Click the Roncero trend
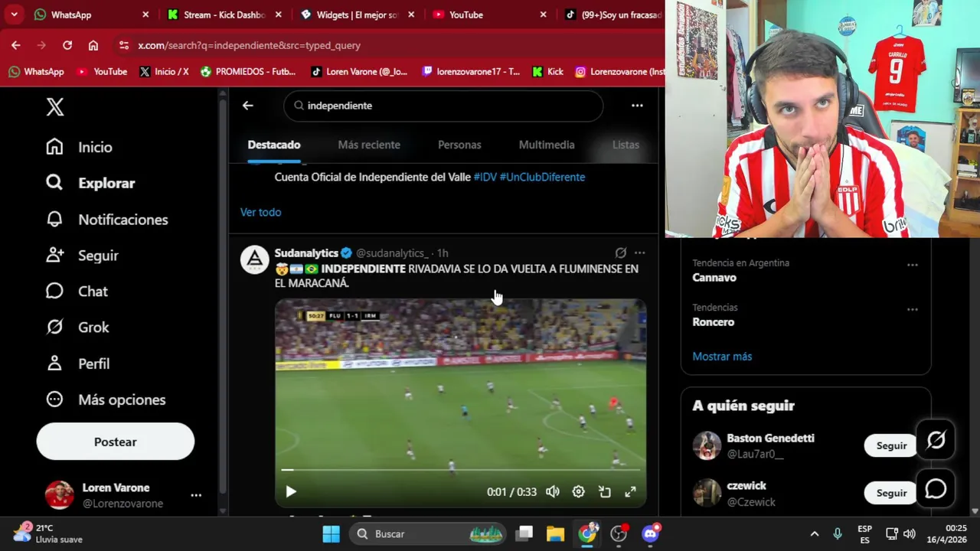This screenshot has height=551, width=980. (714, 322)
